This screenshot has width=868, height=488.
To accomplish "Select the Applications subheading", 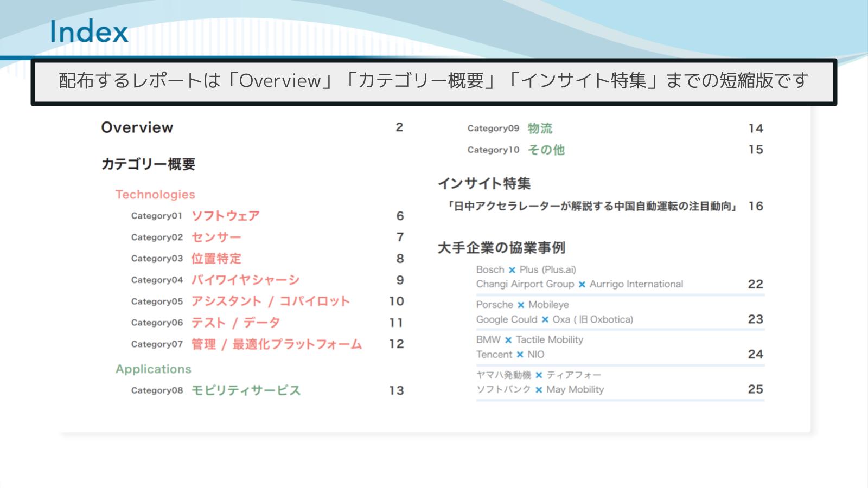I will click(154, 369).
